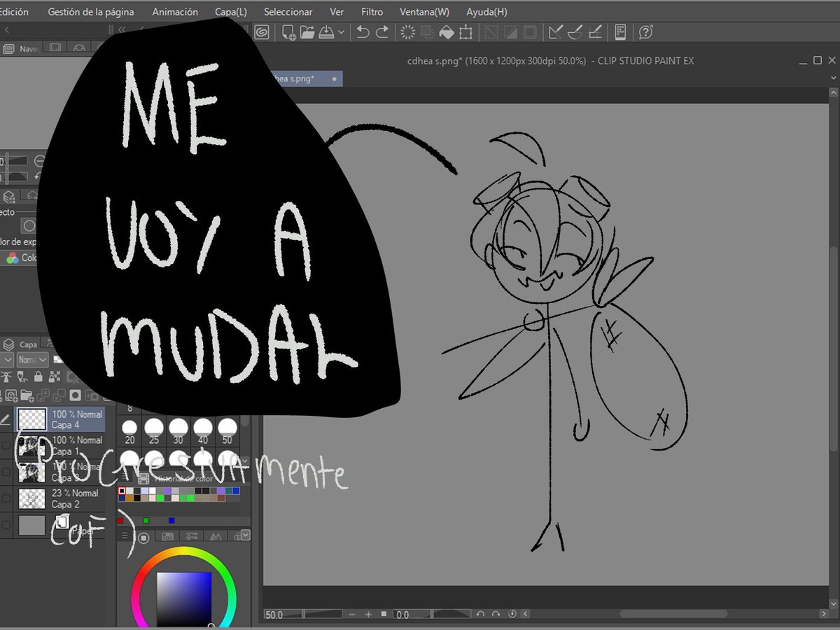
Task: Select brush size 25 preset
Action: [154, 432]
